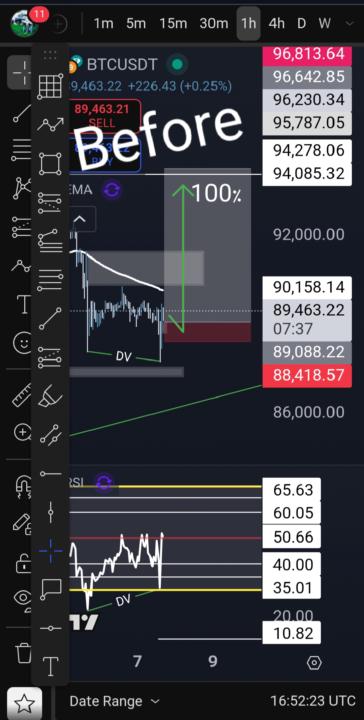Switch to W weekly timeframe

325,23
